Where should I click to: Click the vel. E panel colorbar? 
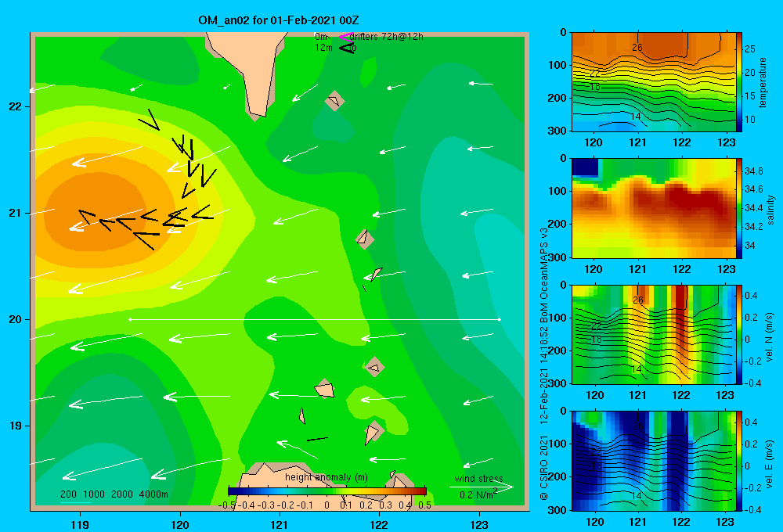coord(739,461)
